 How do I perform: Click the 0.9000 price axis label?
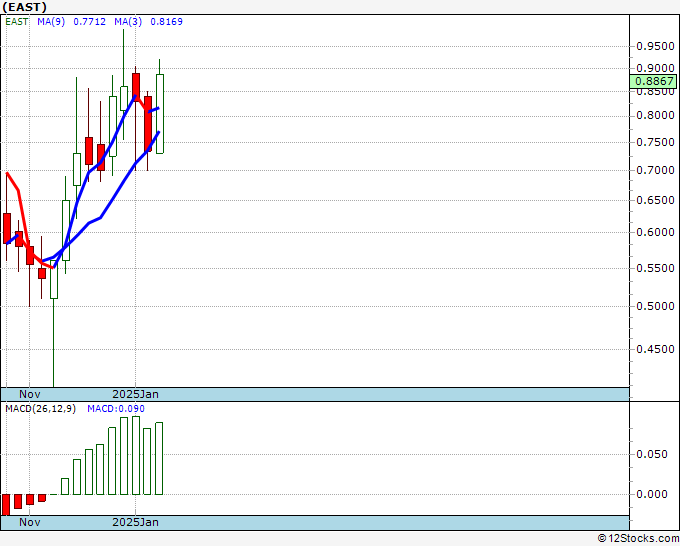(x=655, y=68)
